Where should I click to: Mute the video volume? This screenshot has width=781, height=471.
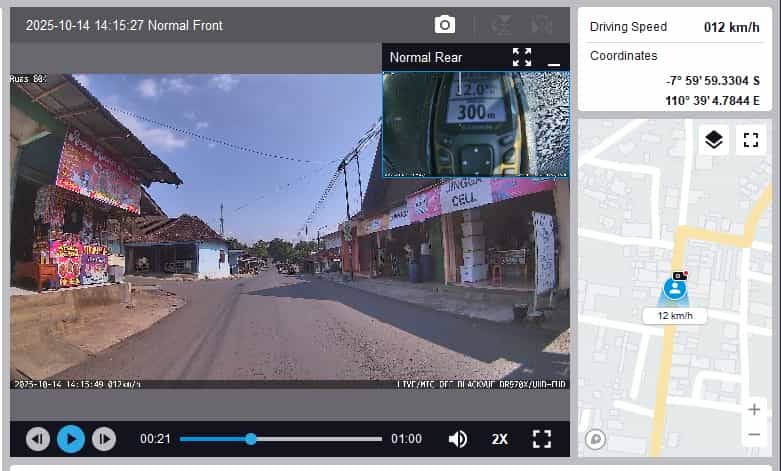pos(458,438)
